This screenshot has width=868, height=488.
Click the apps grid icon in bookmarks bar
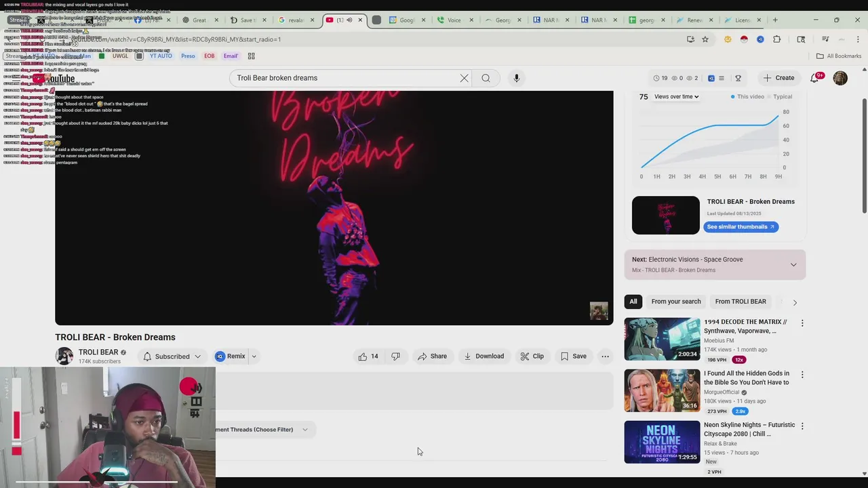251,56
